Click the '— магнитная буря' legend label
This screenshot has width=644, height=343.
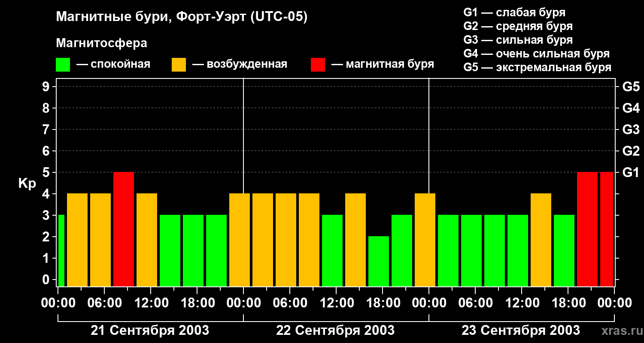383,64
